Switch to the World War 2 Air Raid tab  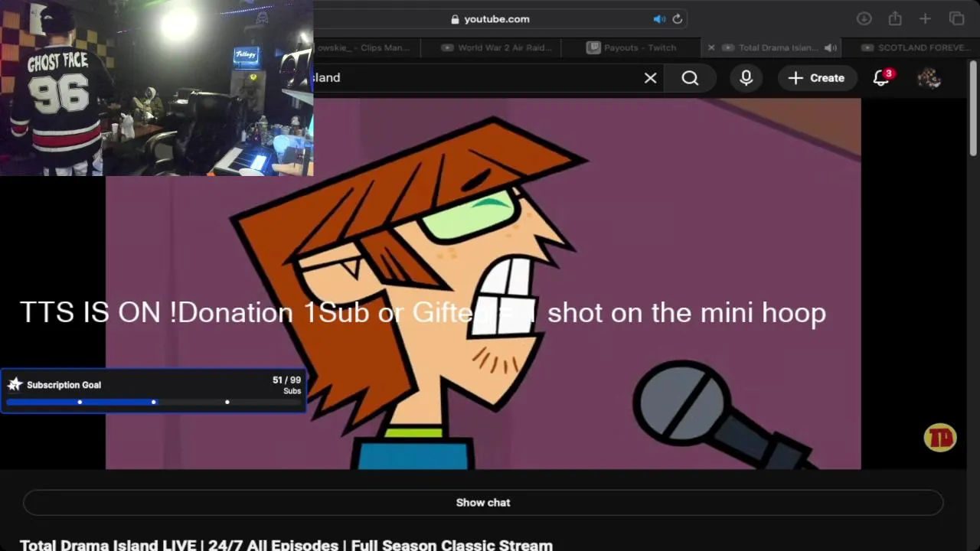click(x=495, y=47)
